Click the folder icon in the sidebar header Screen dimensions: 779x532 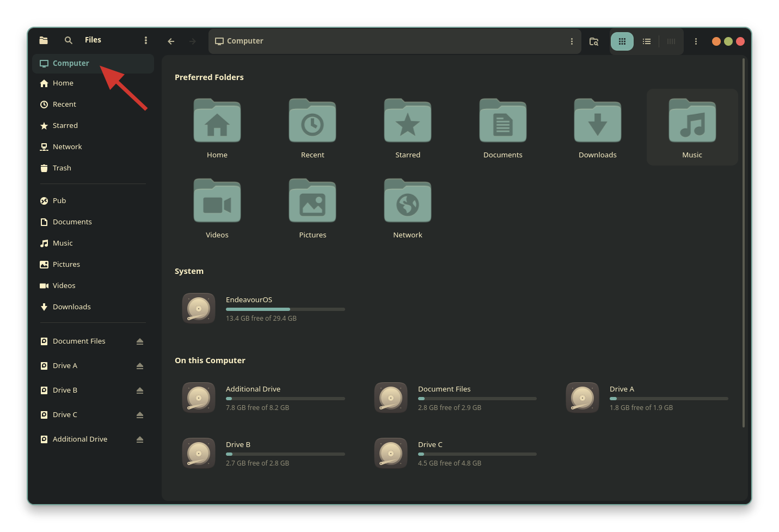click(44, 40)
